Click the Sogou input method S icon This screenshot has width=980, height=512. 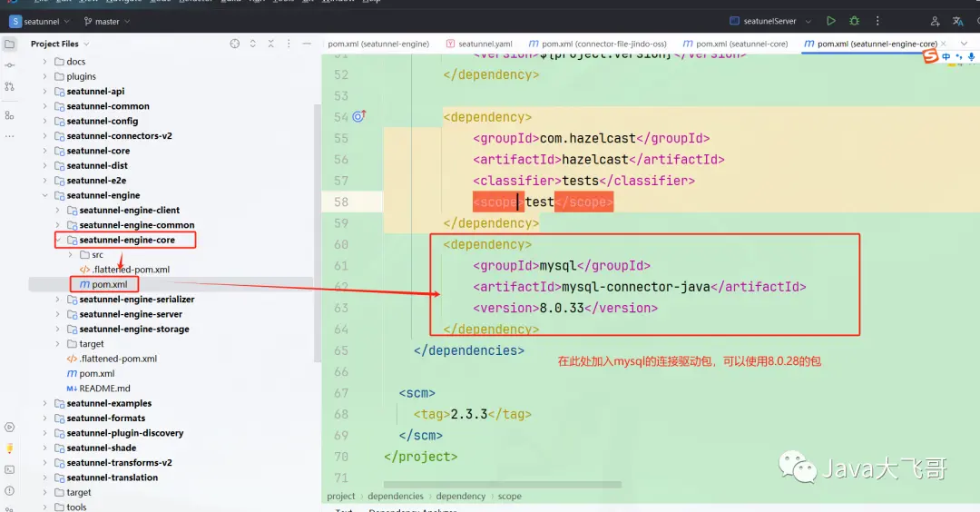pyautogui.click(x=931, y=56)
